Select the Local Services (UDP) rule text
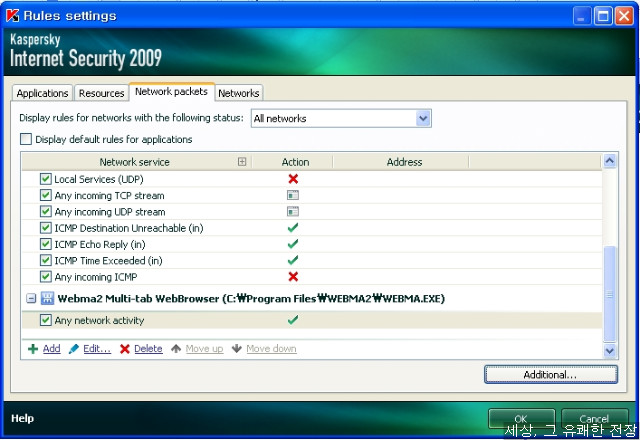The height and width of the screenshot is (440, 640). (99, 179)
